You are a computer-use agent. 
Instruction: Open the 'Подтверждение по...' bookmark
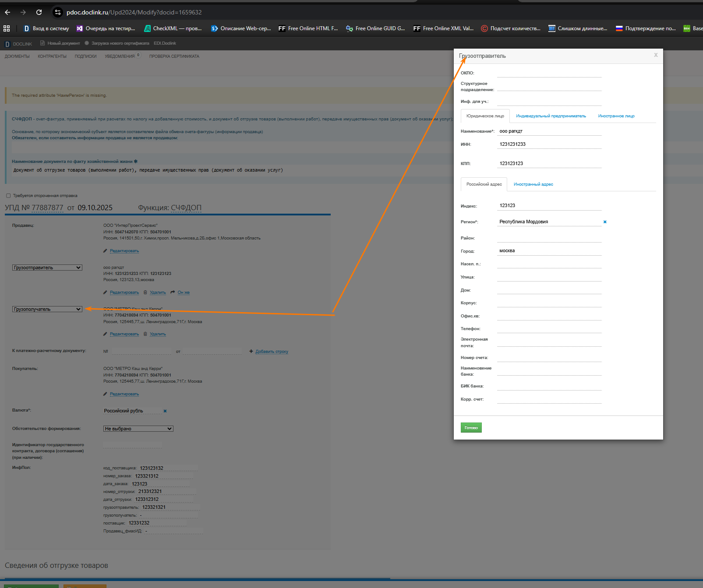646,28
